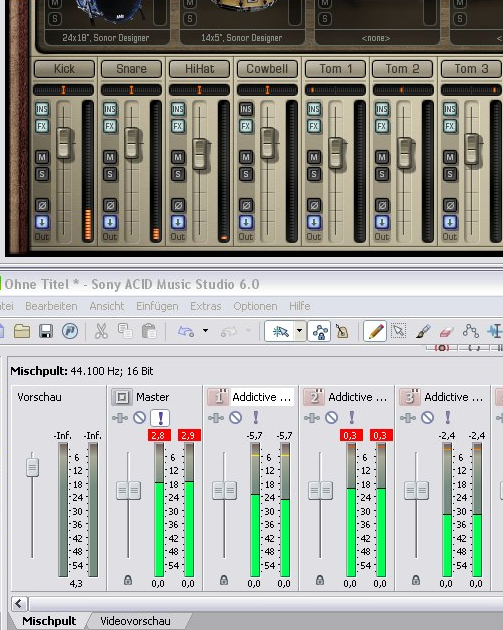The width and height of the screenshot is (503, 630).
Task: Click the HiHat channel volume fader
Action: pos(200,153)
